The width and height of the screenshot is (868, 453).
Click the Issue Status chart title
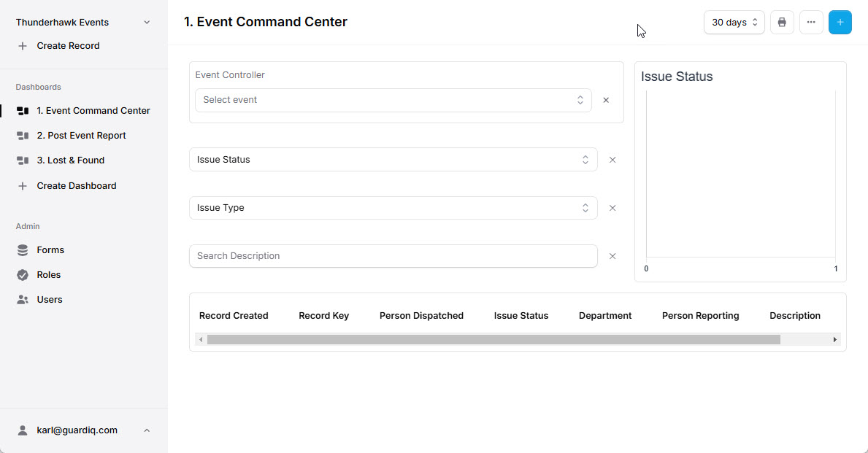(x=677, y=77)
